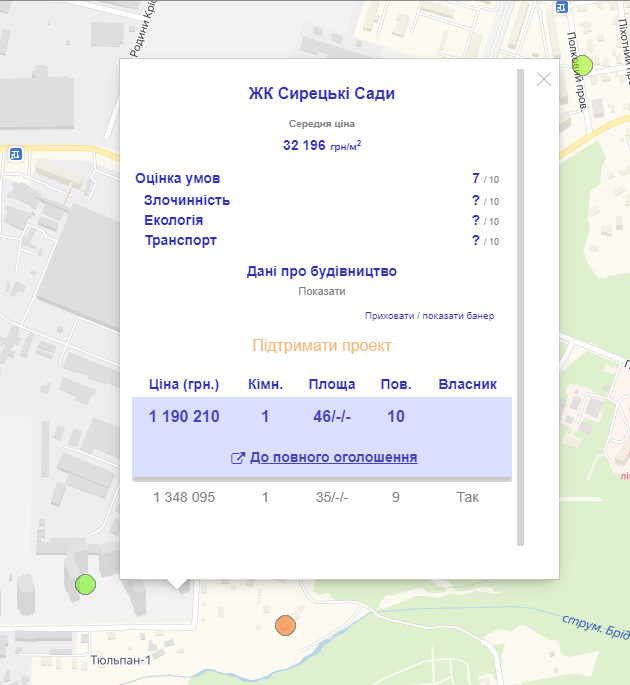Expand construction data with Показати

tap(322, 291)
